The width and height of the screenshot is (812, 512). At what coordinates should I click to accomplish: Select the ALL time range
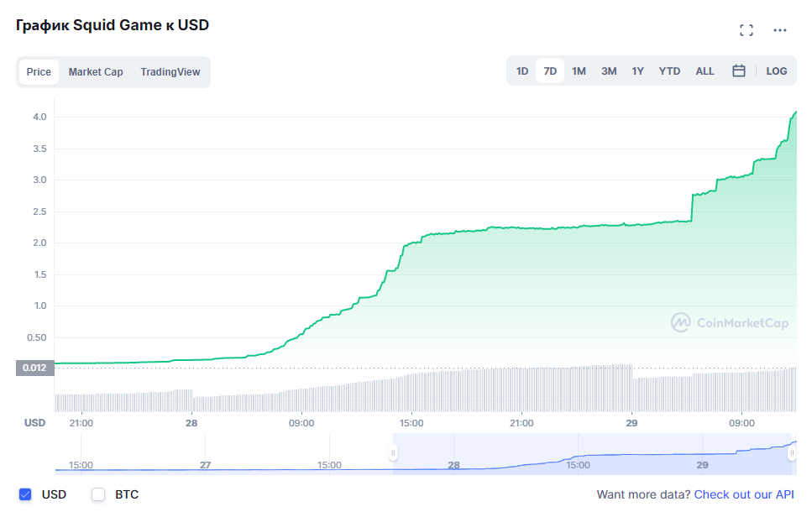tap(705, 71)
